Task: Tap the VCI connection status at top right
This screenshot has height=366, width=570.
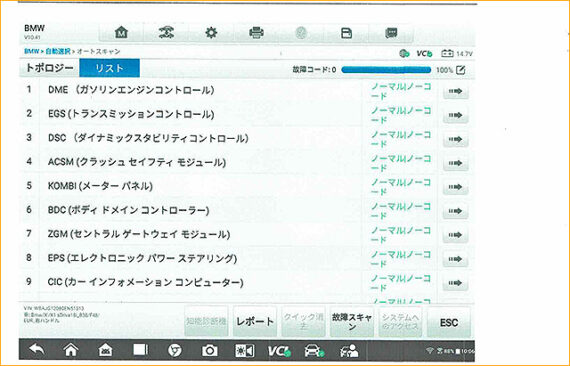Action: tap(424, 53)
